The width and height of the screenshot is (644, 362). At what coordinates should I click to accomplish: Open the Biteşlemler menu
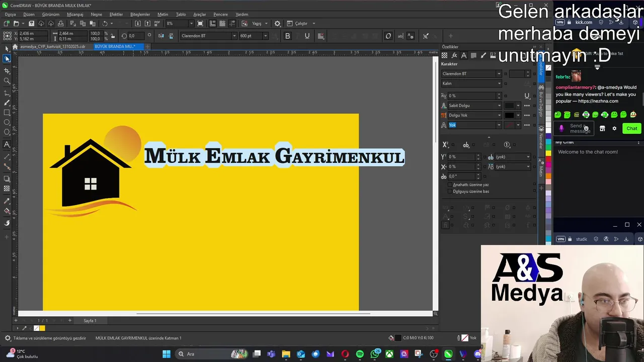[140, 14]
